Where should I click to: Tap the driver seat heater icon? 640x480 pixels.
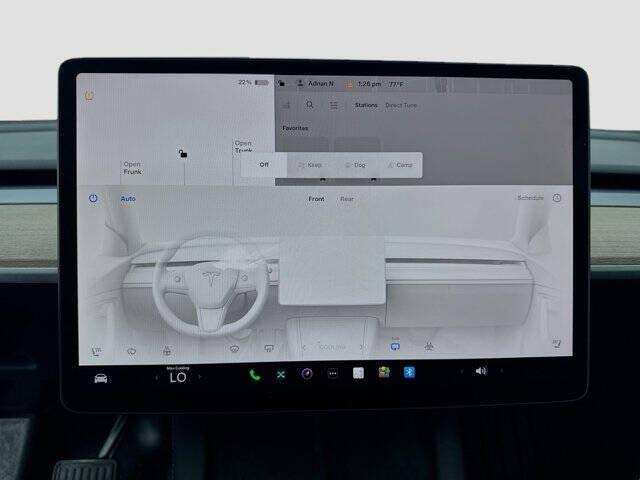pos(97,351)
